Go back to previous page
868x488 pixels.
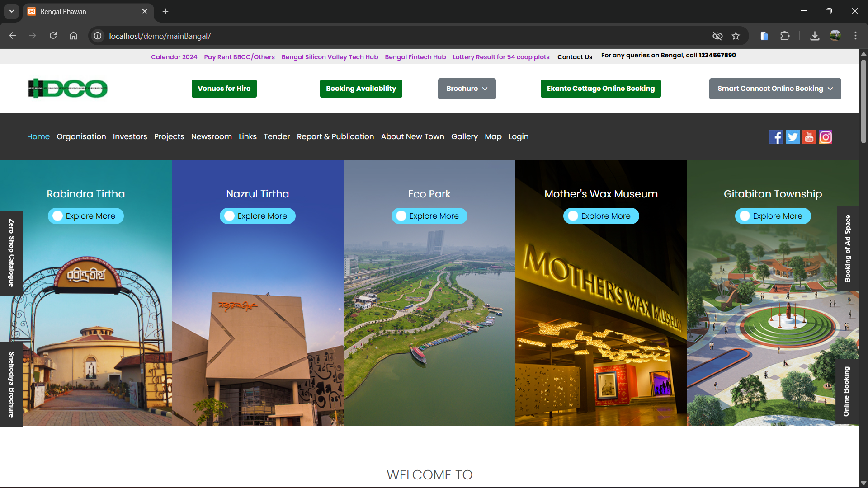[13, 36]
